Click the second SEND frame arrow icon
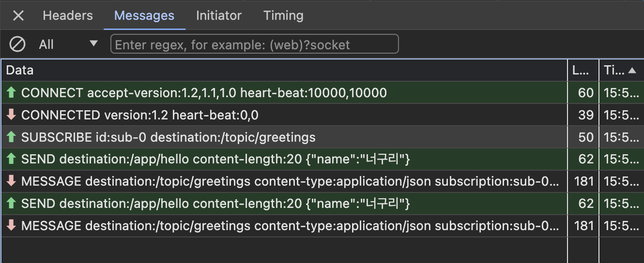 point(11,204)
